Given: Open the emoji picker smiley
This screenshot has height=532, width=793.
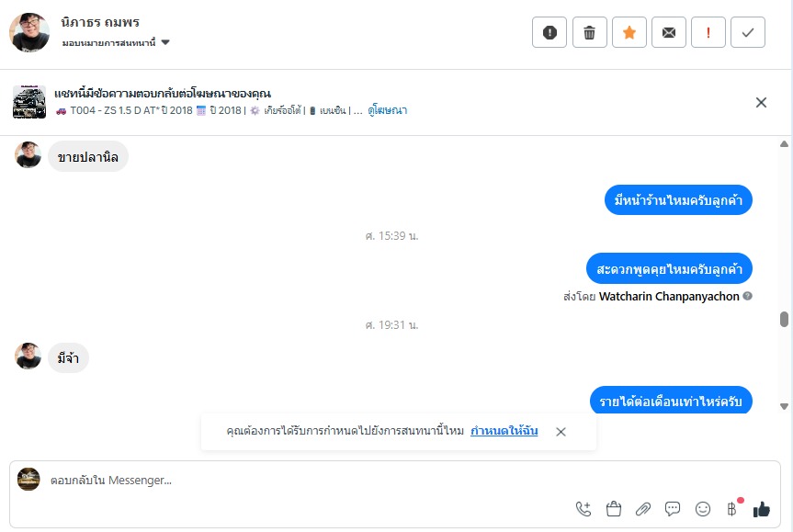Looking at the screenshot, I should click(x=703, y=509).
